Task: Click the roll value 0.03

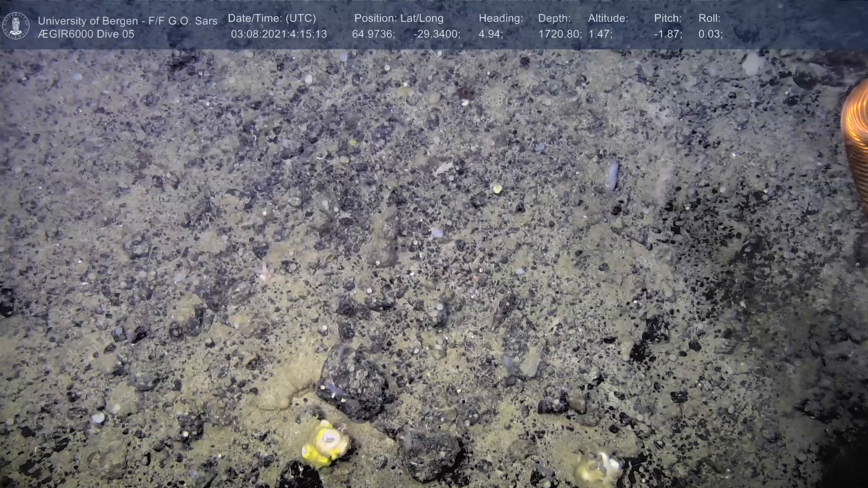Action: click(x=710, y=34)
